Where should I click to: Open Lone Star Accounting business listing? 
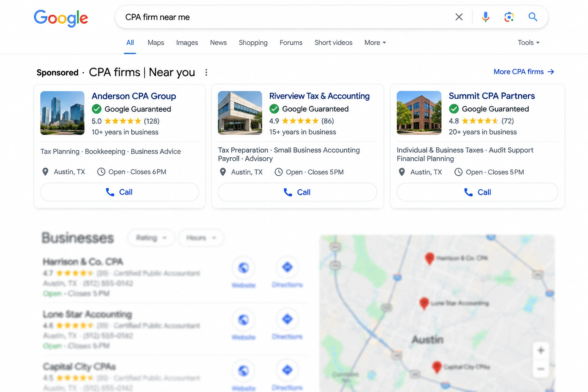[x=87, y=314]
